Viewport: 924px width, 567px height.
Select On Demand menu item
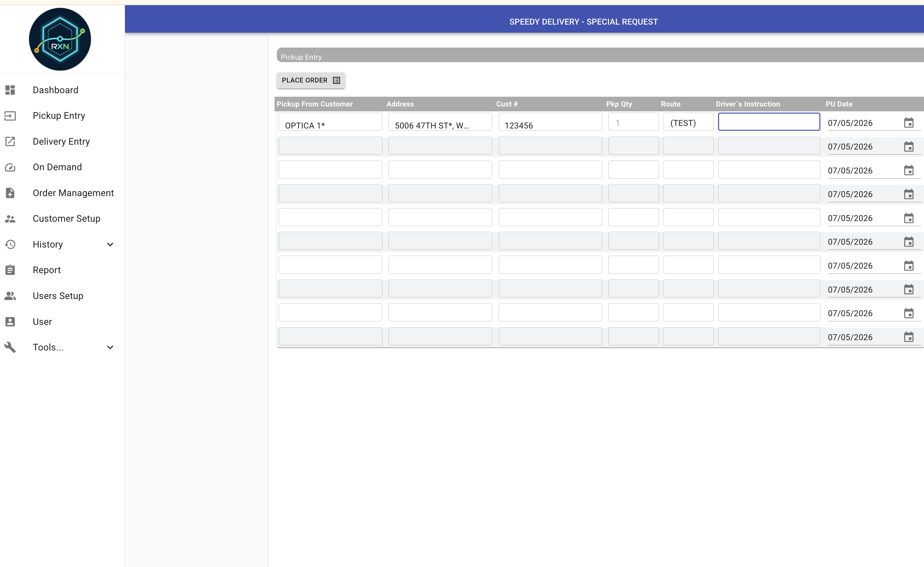[57, 167]
